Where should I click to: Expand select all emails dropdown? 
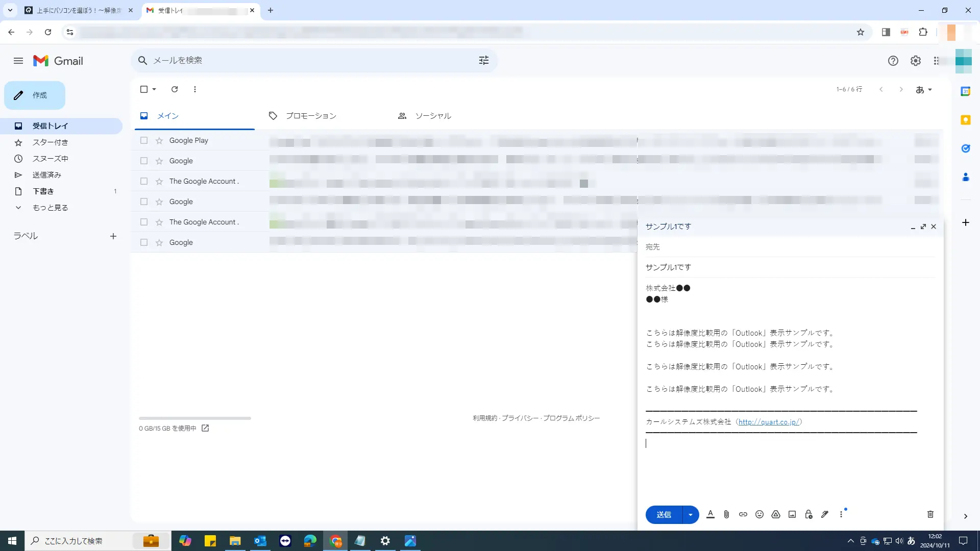154,89
